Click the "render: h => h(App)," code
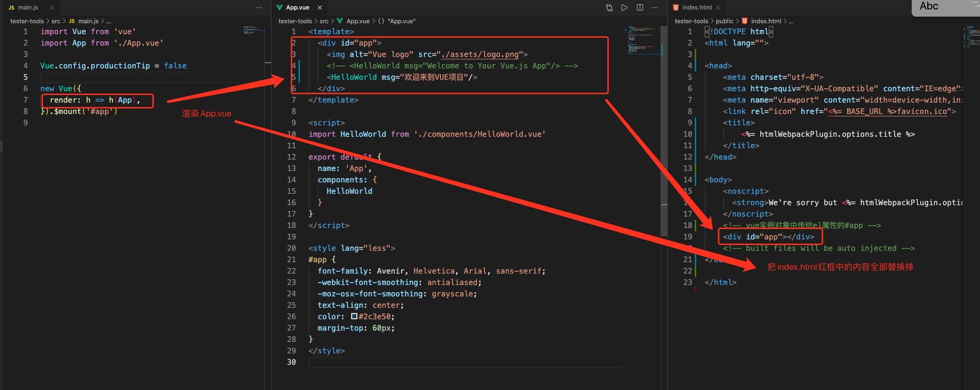 coord(95,100)
